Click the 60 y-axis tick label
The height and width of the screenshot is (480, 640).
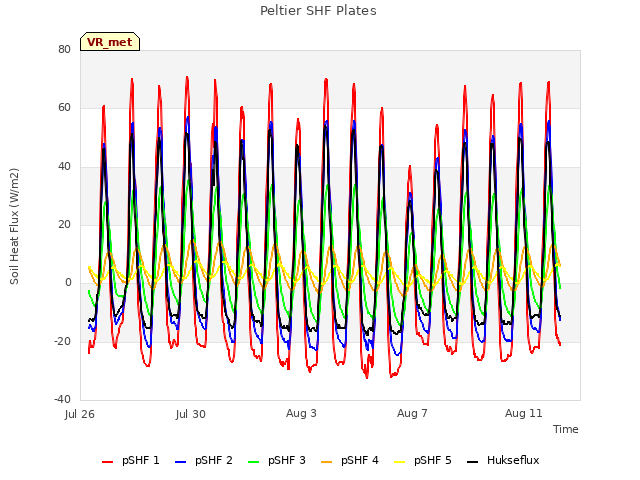64,108
